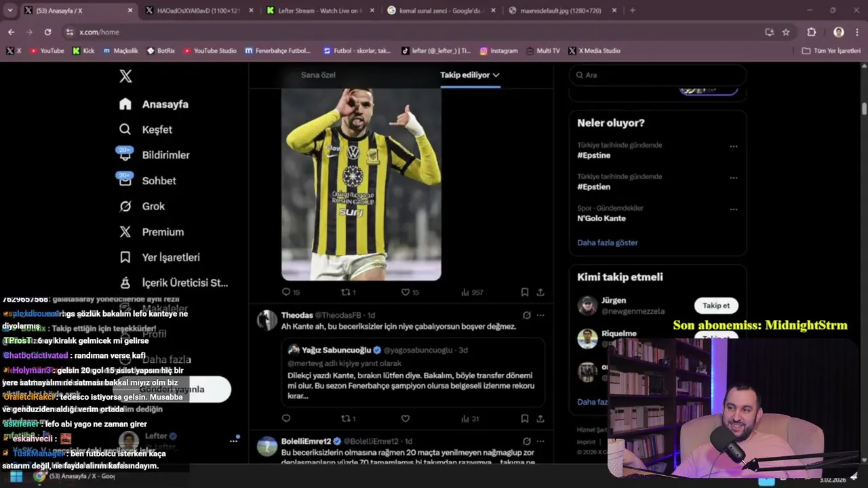Open Chrome extensions puzzle icon

[811, 32]
